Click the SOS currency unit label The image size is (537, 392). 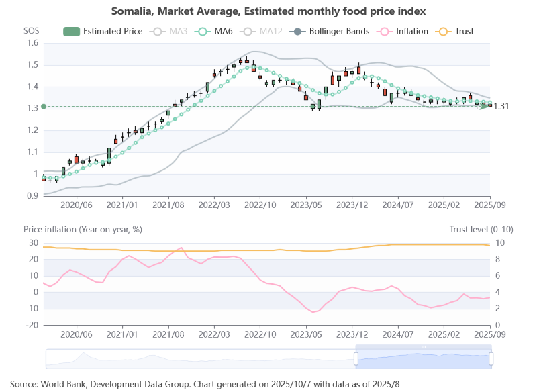[x=32, y=30]
